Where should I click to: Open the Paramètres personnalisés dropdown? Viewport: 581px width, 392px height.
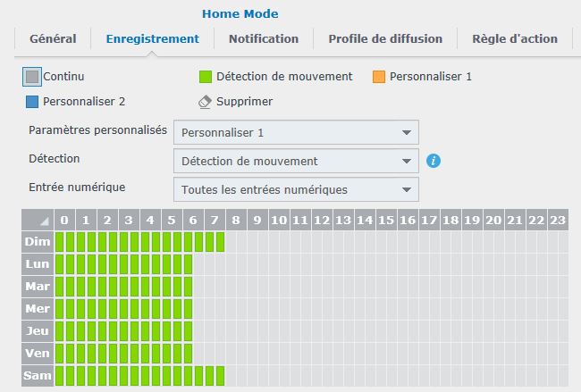296,132
